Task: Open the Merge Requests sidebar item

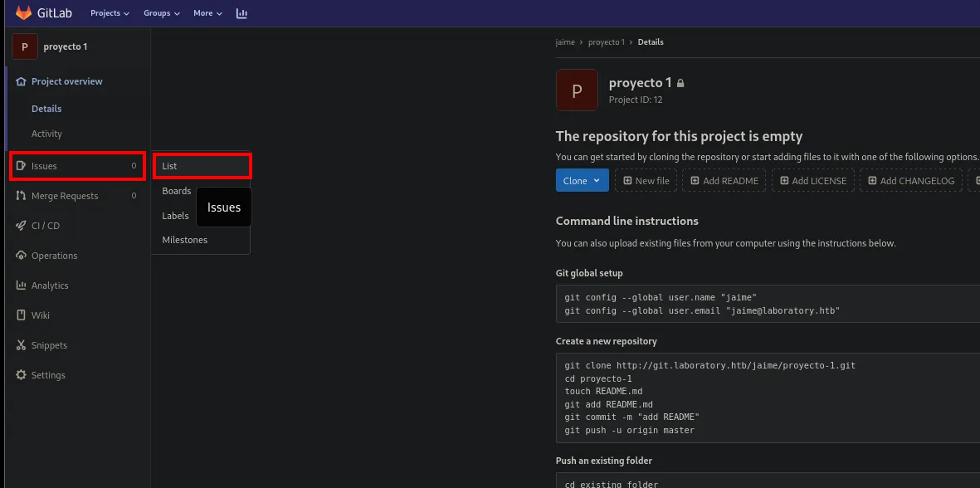Action: pyautogui.click(x=77, y=196)
